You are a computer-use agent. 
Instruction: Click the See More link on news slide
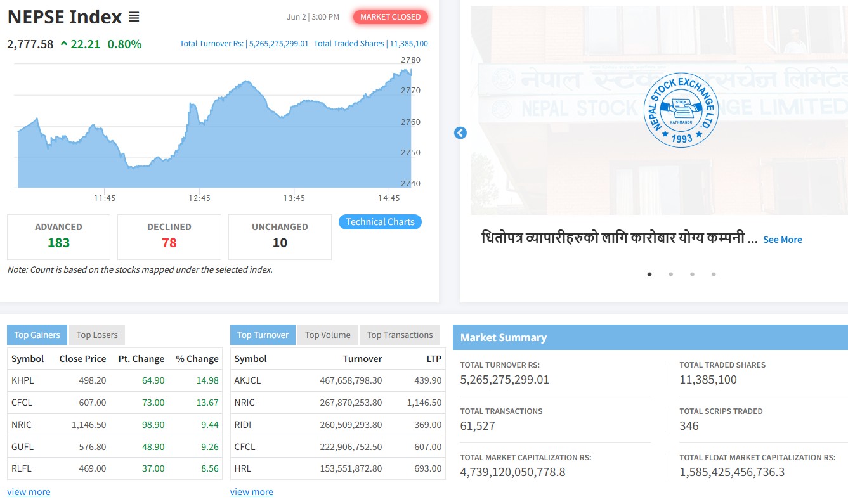pyautogui.click(x=783, y=240)
